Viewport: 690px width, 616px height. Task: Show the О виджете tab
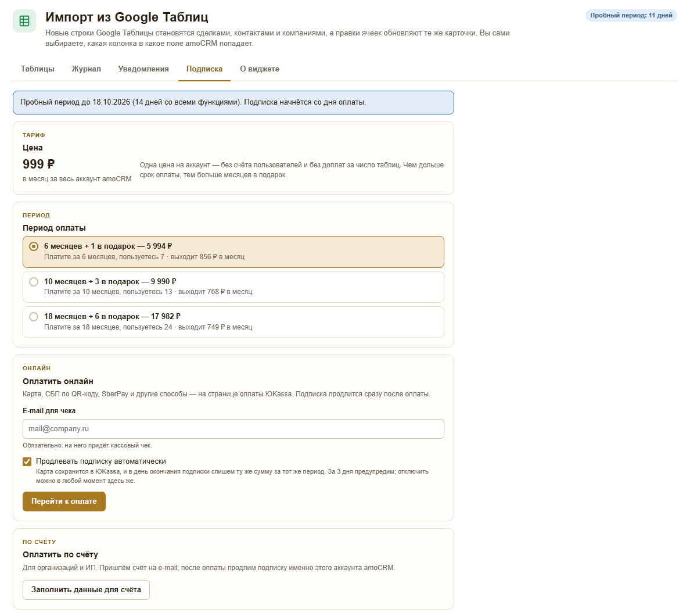(260, 69)
